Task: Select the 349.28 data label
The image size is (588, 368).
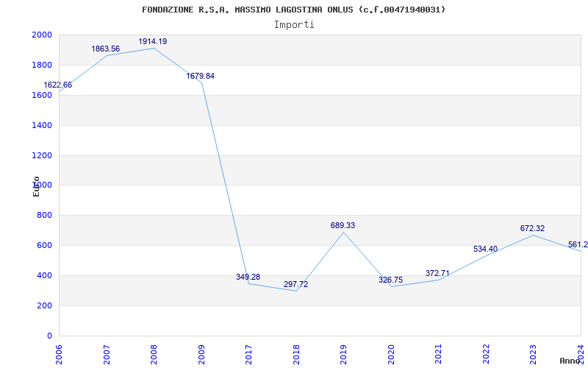Action: coord(248,277)
